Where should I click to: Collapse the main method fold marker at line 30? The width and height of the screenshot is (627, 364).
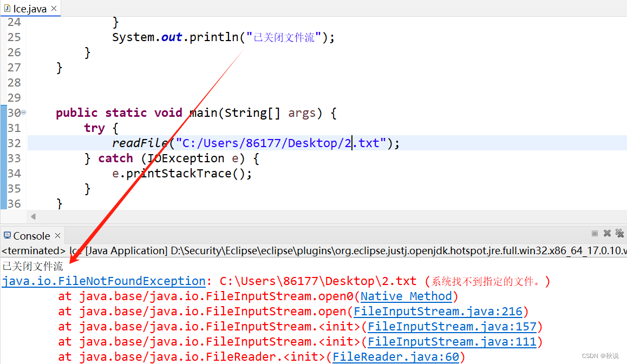pos(24,112)
